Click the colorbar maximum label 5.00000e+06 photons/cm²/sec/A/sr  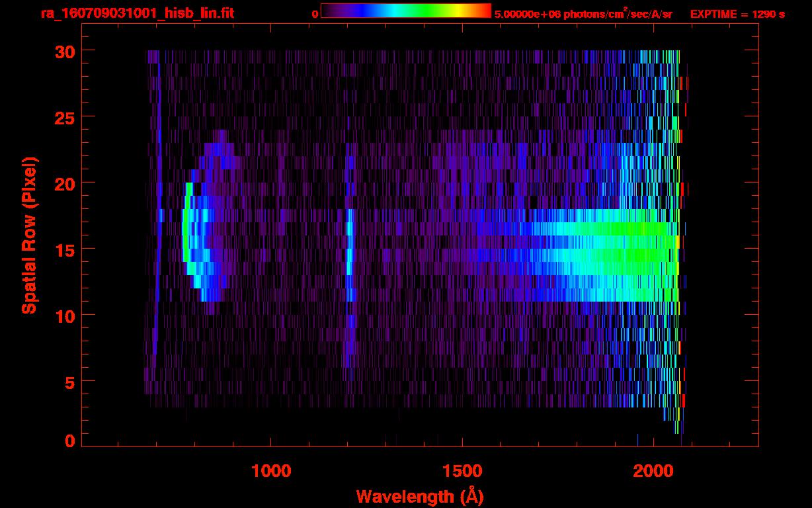click(583, 13)
